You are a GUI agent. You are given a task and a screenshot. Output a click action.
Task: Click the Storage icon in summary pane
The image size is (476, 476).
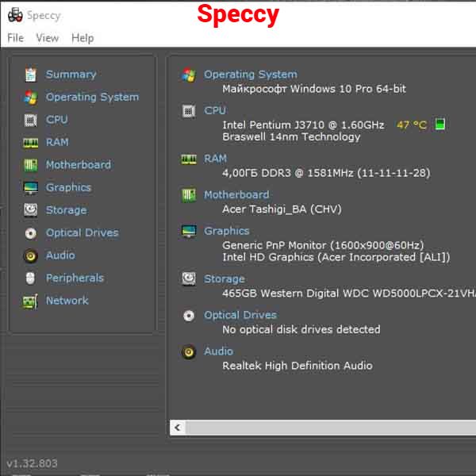[189, 278]
